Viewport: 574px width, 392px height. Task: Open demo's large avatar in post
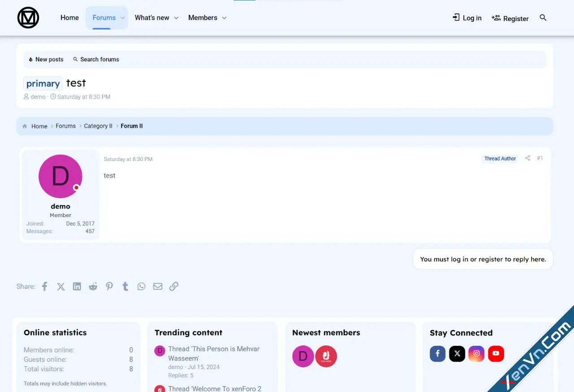point(61,176)
